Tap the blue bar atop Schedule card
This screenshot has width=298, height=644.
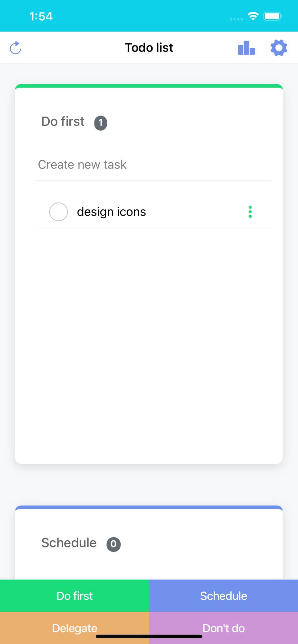click(149, 507)
